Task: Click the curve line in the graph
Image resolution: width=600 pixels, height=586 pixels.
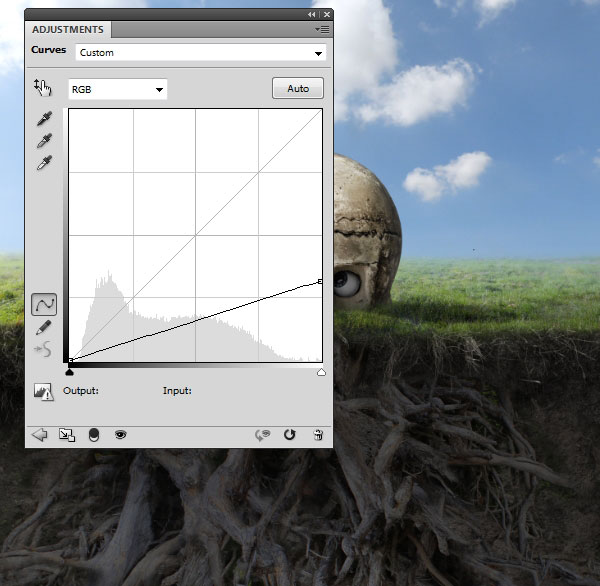Action: [x=195, y=321]
